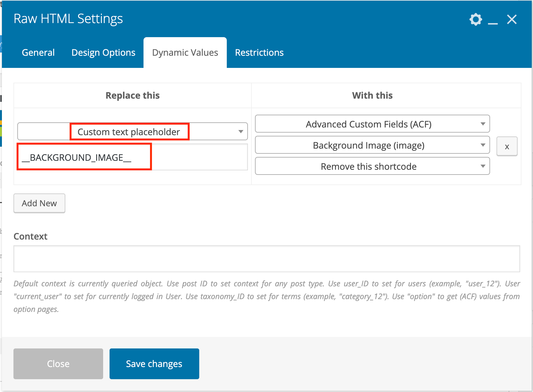Add a new replacement row
The height and width of the screenshot is (392, 533).
click(39, 203)
